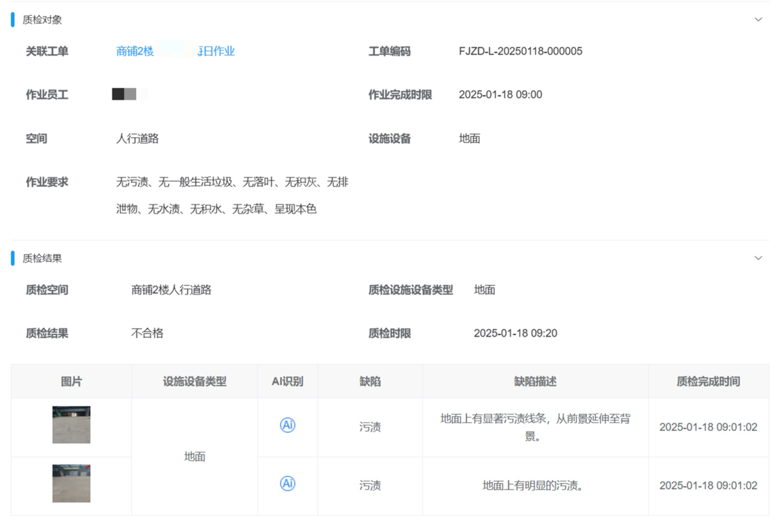
Task: Click the 质检对象 section title
Action: coord(42,20)
